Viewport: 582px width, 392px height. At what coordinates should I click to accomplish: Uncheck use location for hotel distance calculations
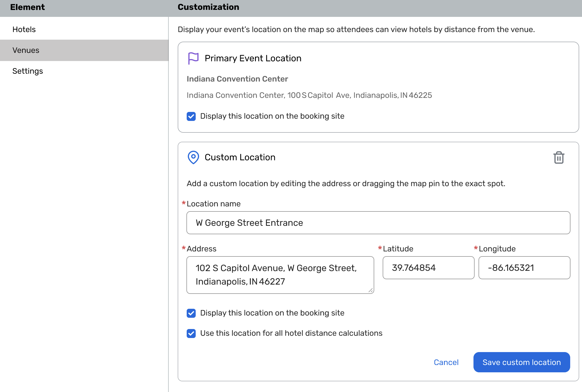tap(191, 333)
